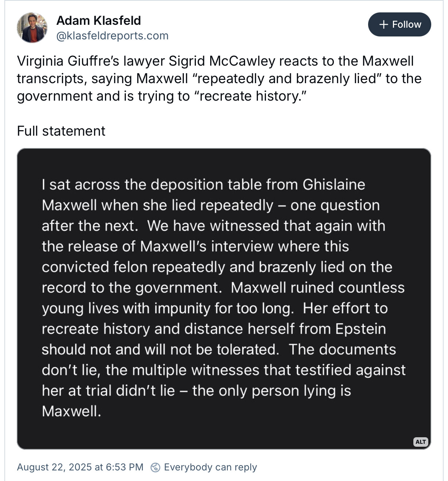Screen dimensions: 448x481
Task: Click the August 22, 2025 timestamp
Action: 80,467
